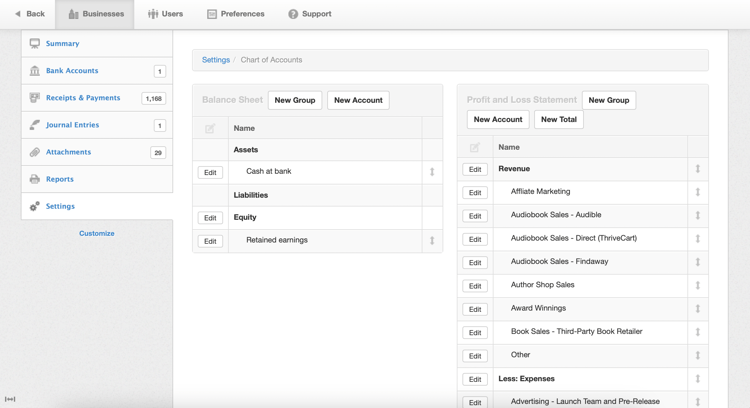This screenshot has height=408, width=750.
Task: Click reorder handle for Cash at bank
Action: [432, 172]
